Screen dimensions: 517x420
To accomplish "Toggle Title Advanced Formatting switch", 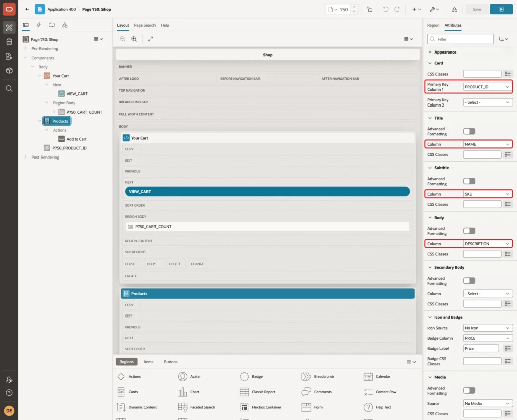I will [x=469, y=131].
